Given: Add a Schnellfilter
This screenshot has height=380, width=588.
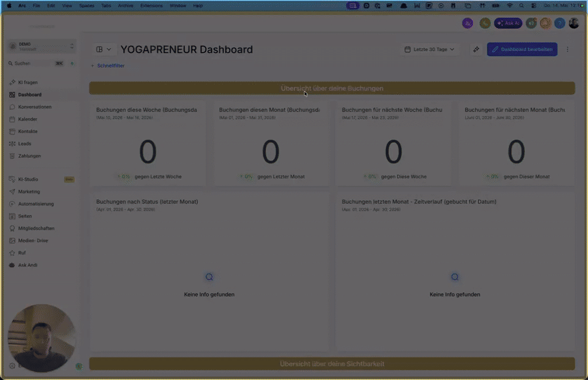Looking at the screenshot, I should 107,65.
